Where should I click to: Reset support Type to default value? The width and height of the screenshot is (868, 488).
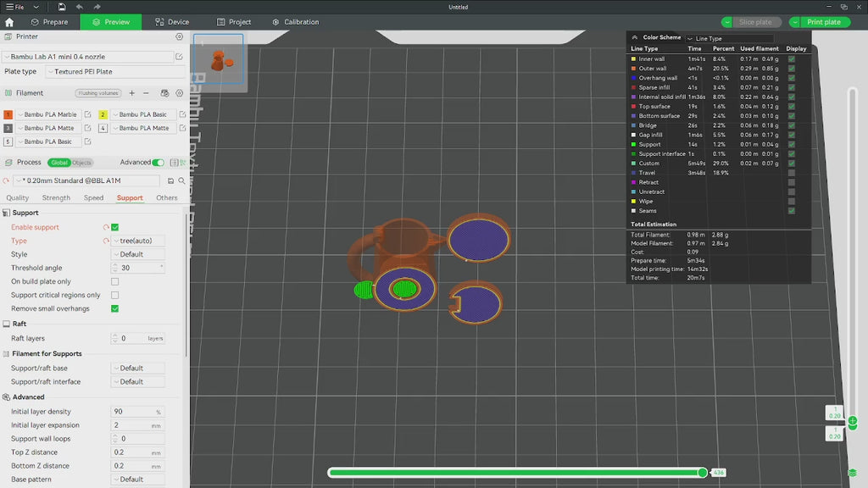point(106,241)
